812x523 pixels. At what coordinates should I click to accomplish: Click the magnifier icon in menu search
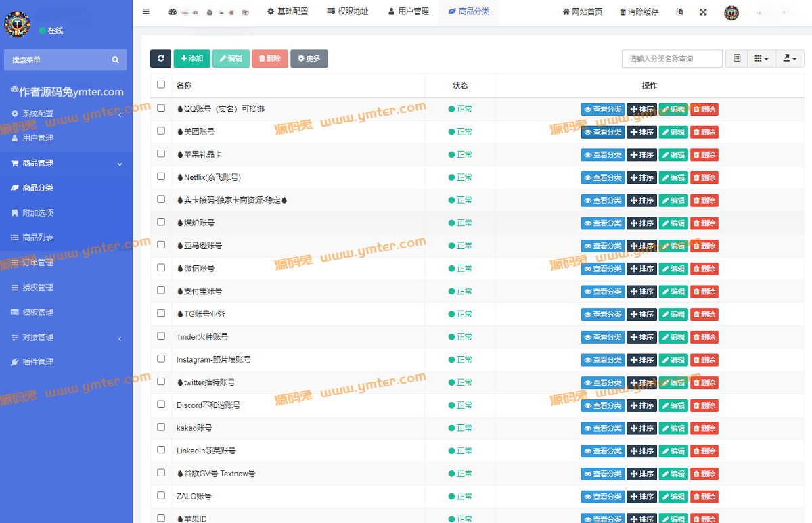116,60
